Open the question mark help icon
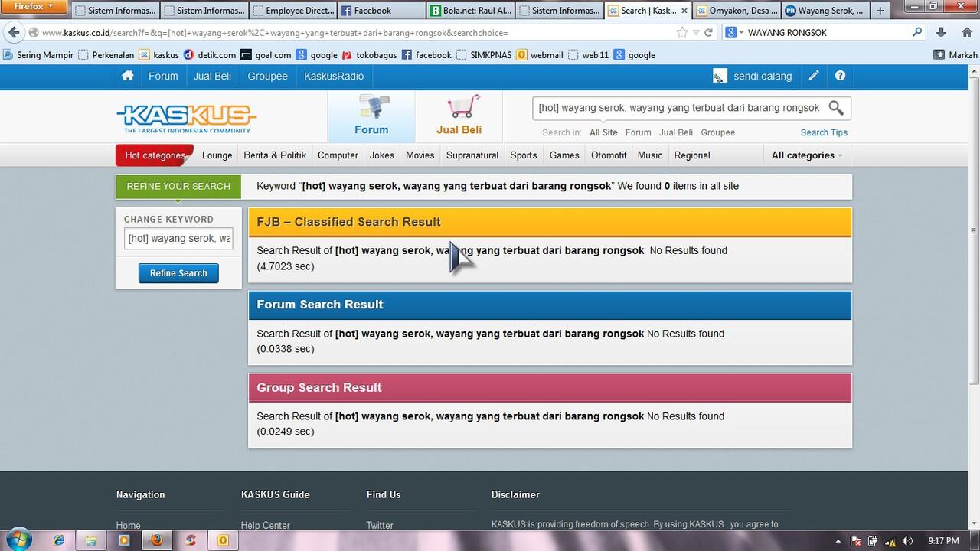 [x=840, y=76]
